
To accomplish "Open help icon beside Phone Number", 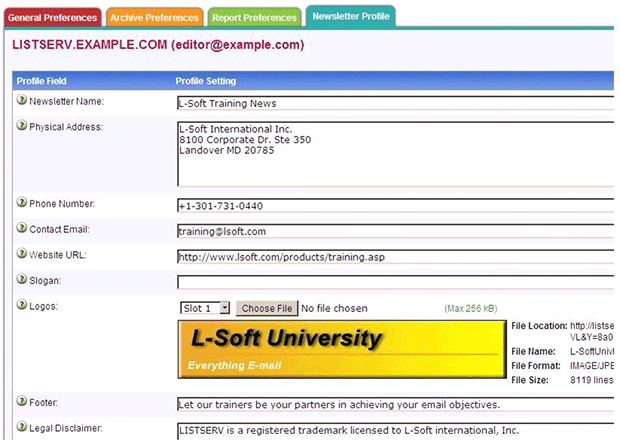I will pyautogui.click(x=22, y=202).
